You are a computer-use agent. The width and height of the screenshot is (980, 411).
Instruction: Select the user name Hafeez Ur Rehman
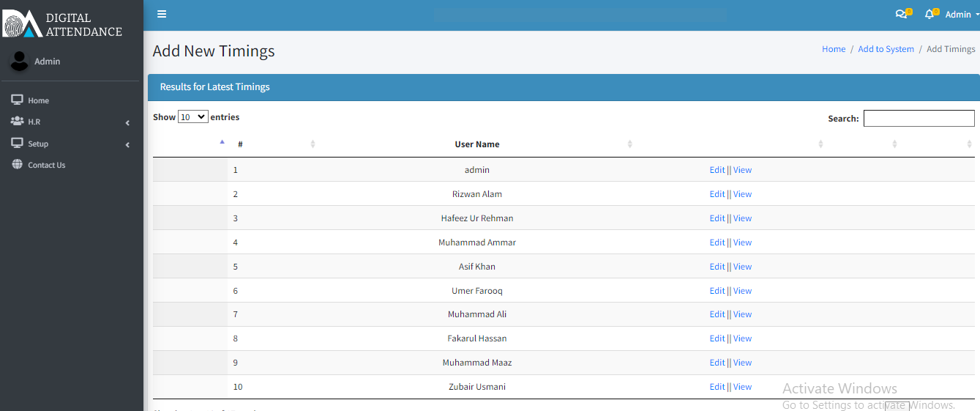(x=477, y=218)
